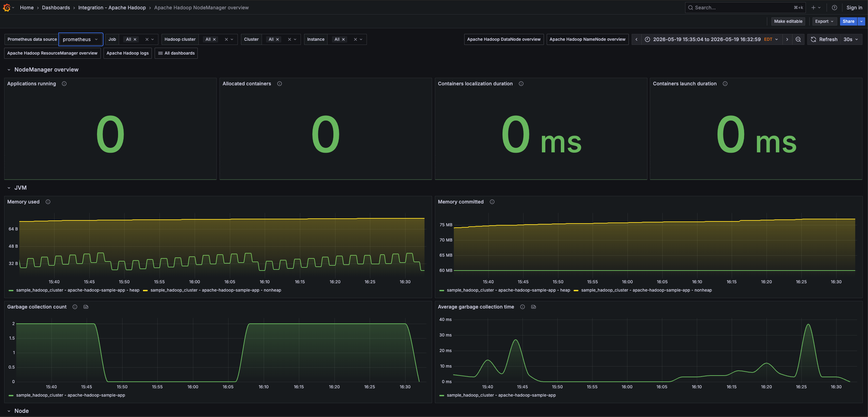This screenshot has height=417, width=868.
Task: Click the refresh dashboard icon
Action: click(813, 39)
